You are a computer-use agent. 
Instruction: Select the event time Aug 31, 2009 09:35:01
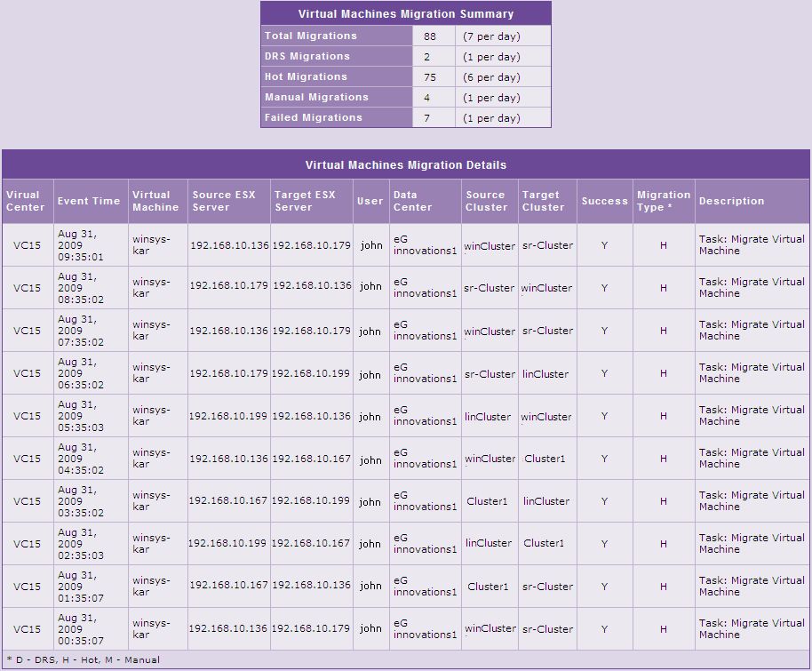point(80,245)
